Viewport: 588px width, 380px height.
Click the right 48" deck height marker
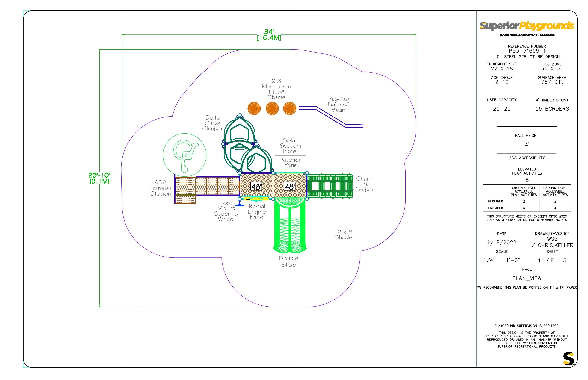tap(290, 187)
